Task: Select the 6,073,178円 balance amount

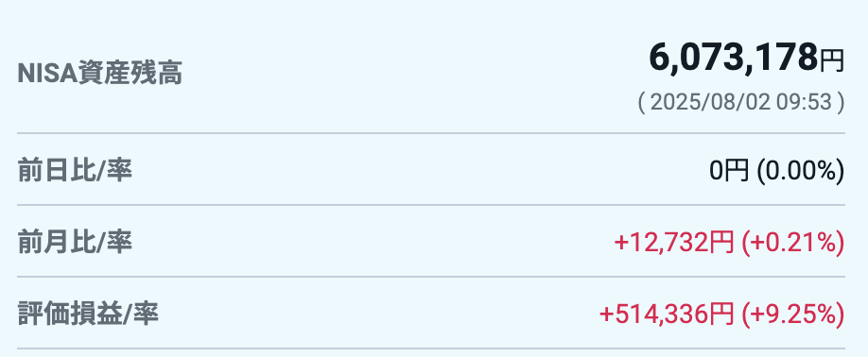Action: tap(746, 58)
